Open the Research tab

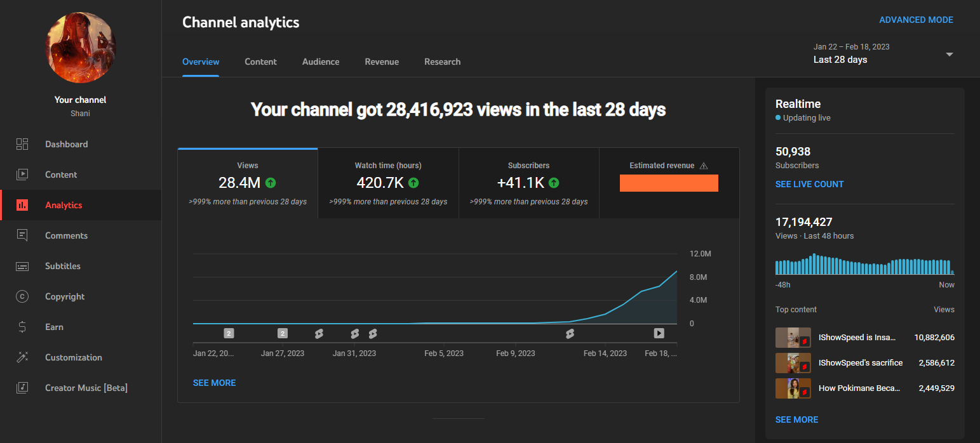tap(442, 62)
